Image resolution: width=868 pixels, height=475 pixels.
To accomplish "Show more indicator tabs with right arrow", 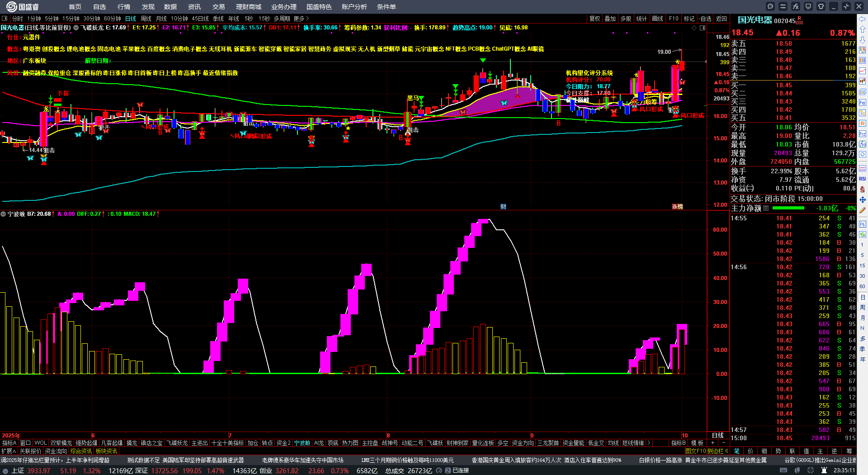I will point(649,443).
